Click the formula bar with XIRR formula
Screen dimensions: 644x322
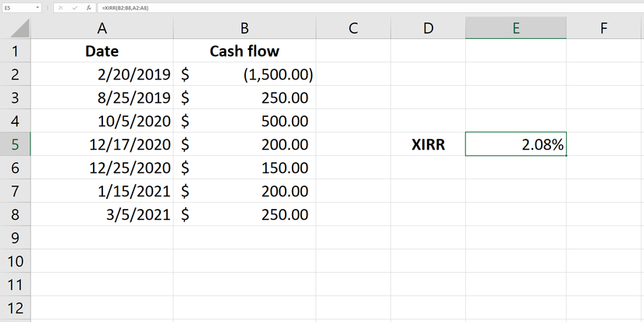pyautogui.click(x=370, y=8)
